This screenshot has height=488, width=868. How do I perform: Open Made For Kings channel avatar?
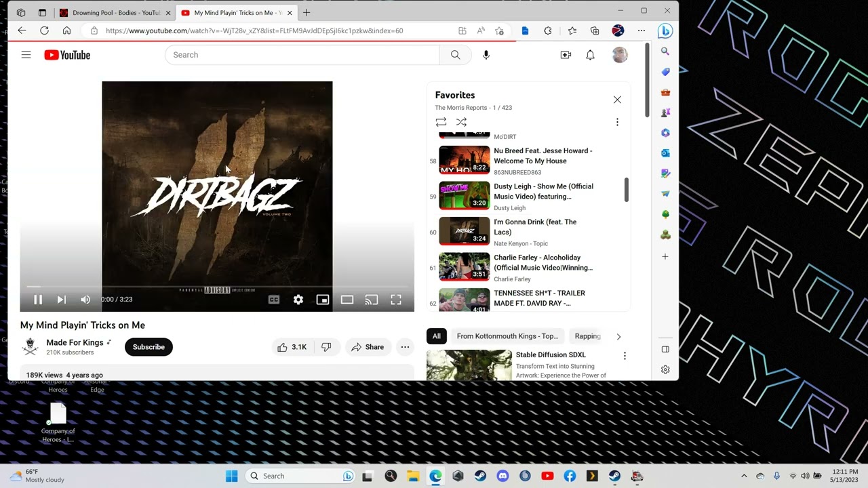pos(30,347)
